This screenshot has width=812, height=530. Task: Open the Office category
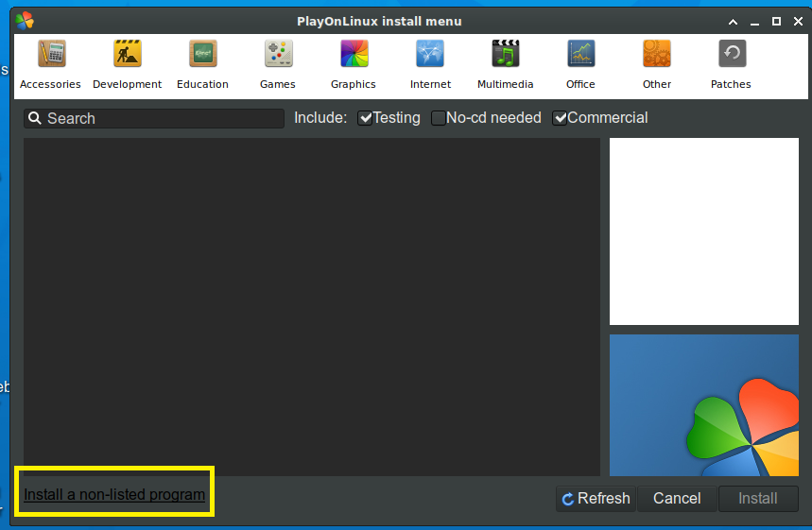580,64
